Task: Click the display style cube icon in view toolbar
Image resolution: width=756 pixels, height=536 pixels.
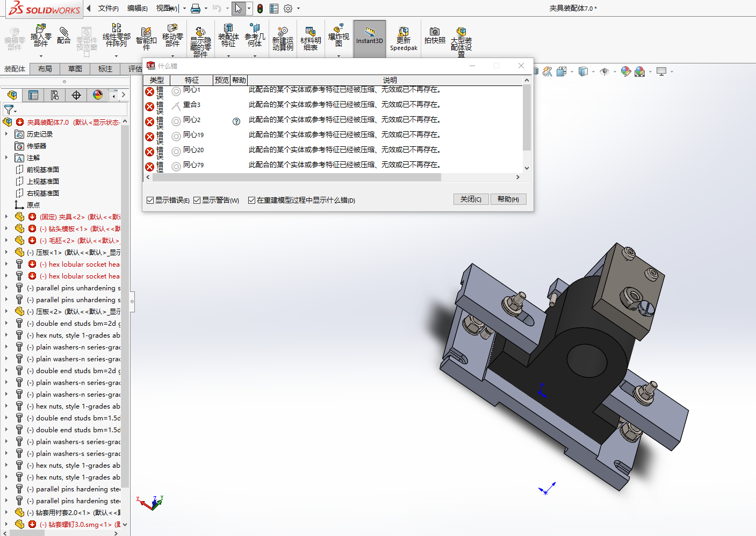Action: pyautogui.click(x=583, y=71)
